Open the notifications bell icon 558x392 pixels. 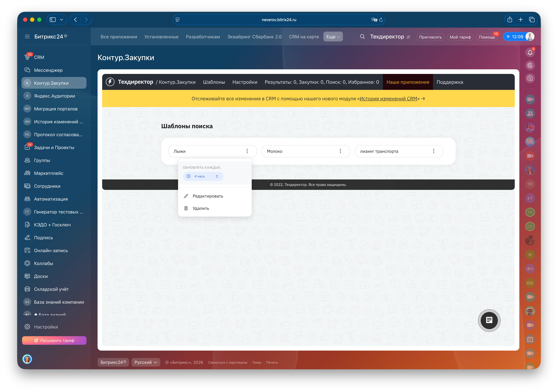tap(530, 52)
